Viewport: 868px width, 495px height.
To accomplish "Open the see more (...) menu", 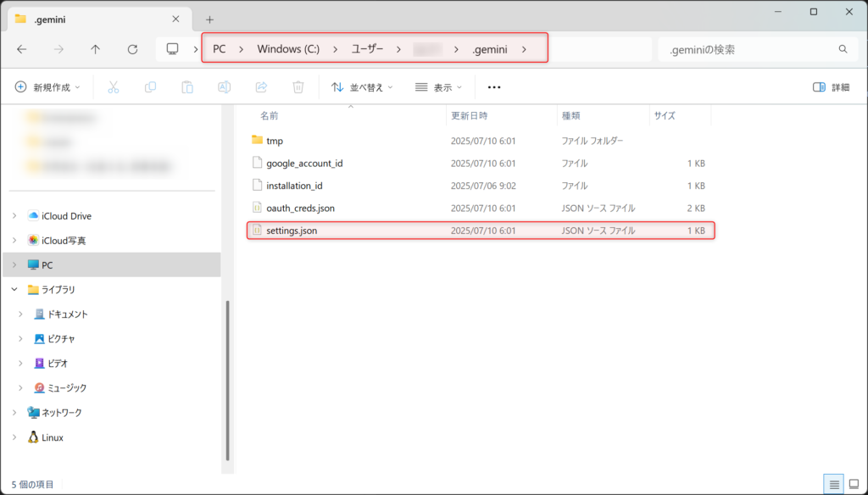I will click(494, 86).
